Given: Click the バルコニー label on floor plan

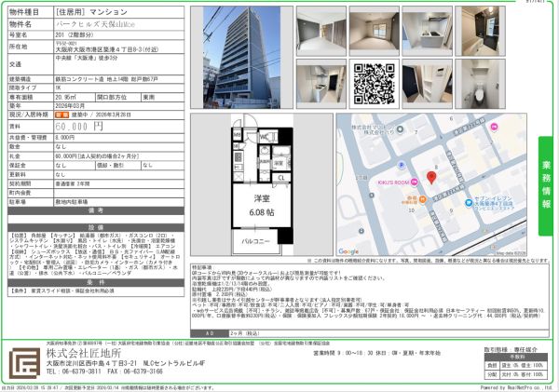Looking at the screenshot, I should point(255,241).
